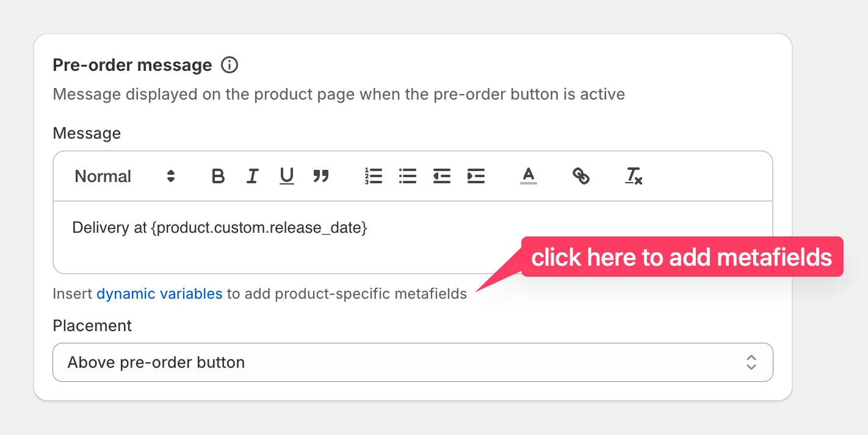The image size is (868, 435).
Task: Click the Message field label
Action: pos(86,133)
